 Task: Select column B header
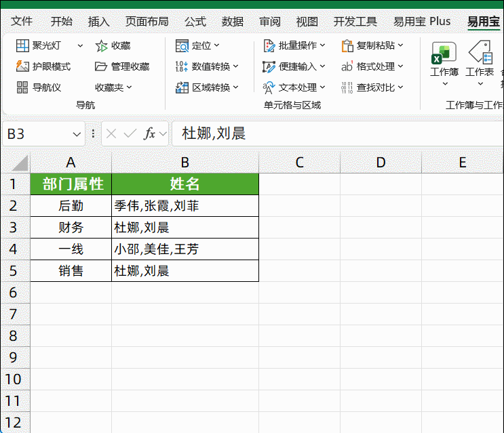pos(185,163)
